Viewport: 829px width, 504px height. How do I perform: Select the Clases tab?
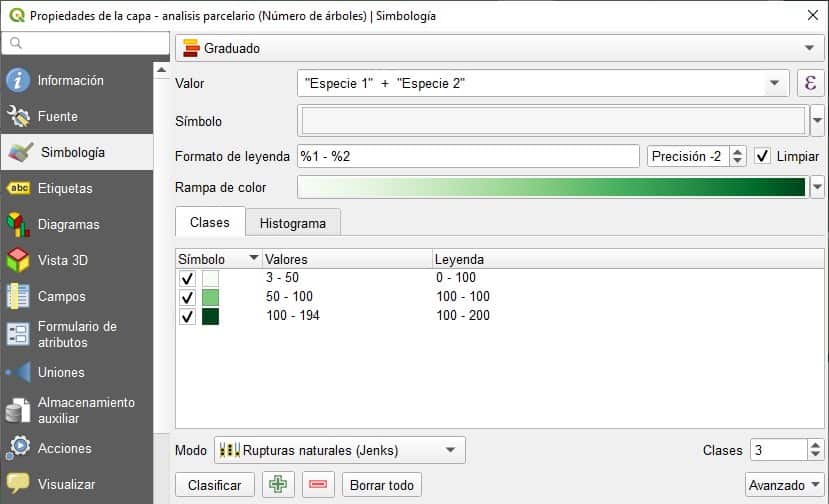point(209,222)
